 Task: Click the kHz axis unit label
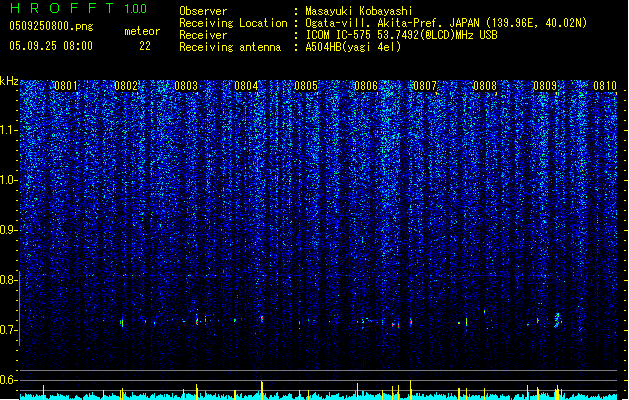(x=9, y=81)
